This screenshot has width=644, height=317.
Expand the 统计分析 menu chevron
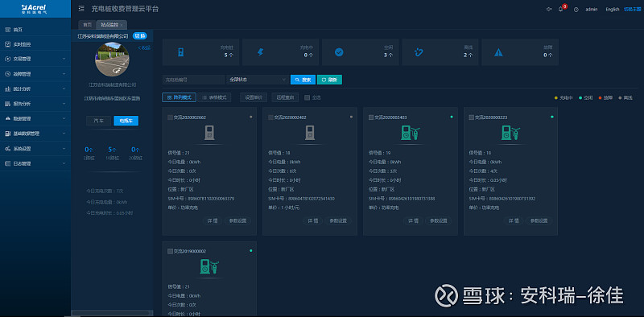click(x=64, y=89)
